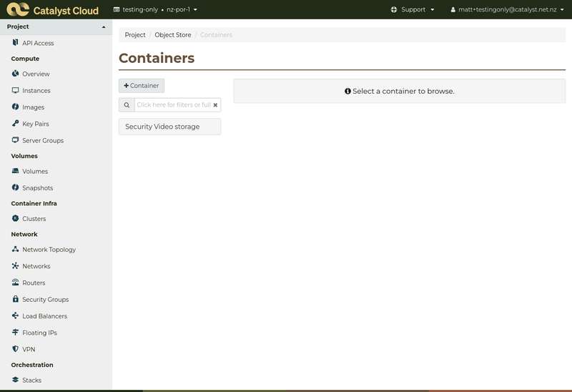The height and width of the screenshot is (392, 572).
Task: Click the Volumes section heading
Action: pos(24,156)
